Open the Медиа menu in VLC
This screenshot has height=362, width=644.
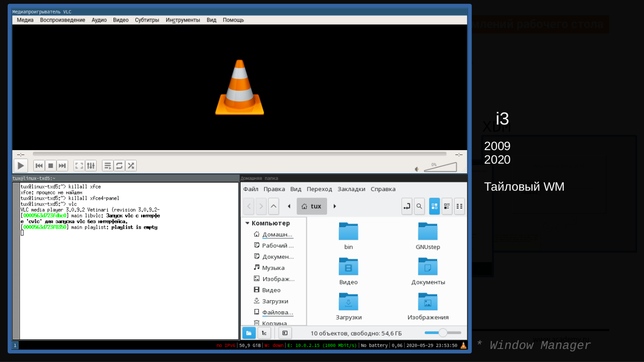pos(25,20)
